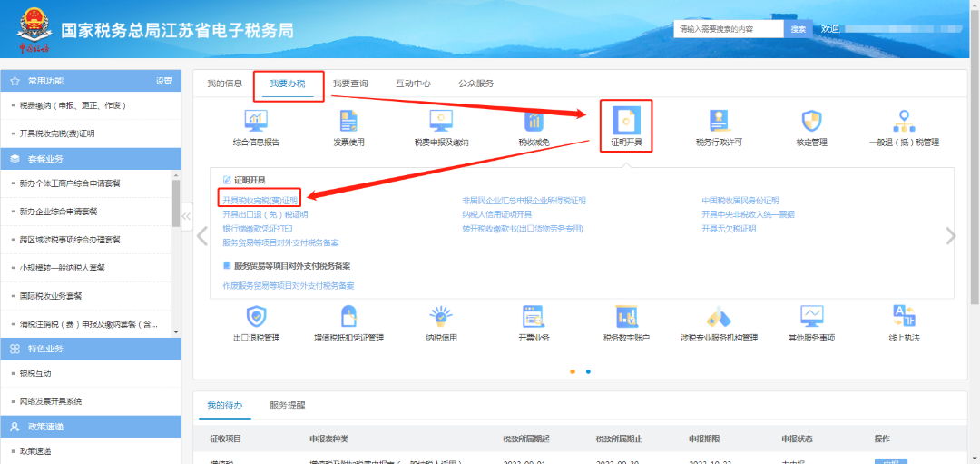Viewport: 980px width, 464px height.
Task: Open the 综合信息报告 icon
Action: click(x=256, y=121)
